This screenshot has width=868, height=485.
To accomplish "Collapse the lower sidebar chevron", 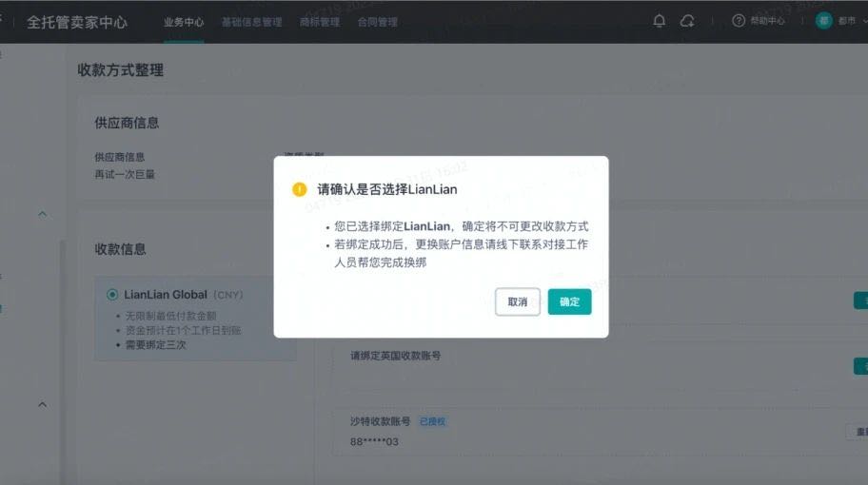I will click(x=42, y=404).
